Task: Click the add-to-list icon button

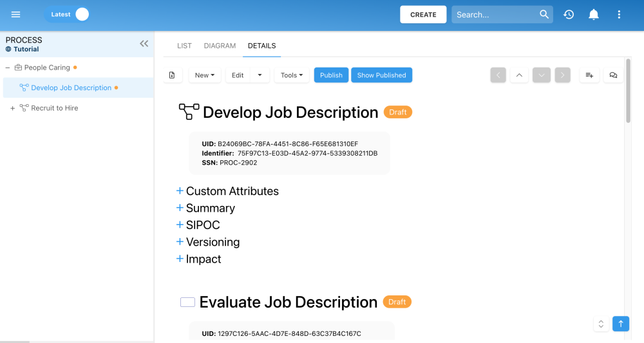Action: (x=589, y=75)
